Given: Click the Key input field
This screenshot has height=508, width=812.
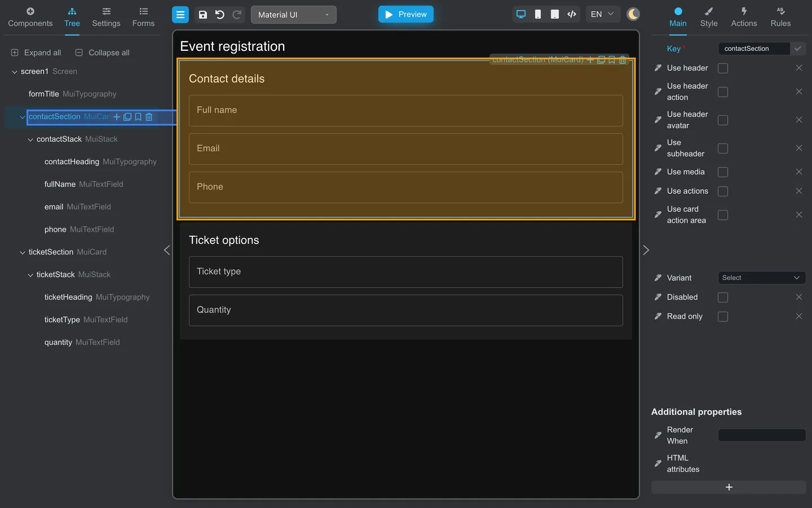Looking at the screenshot, I should (754, 49).
